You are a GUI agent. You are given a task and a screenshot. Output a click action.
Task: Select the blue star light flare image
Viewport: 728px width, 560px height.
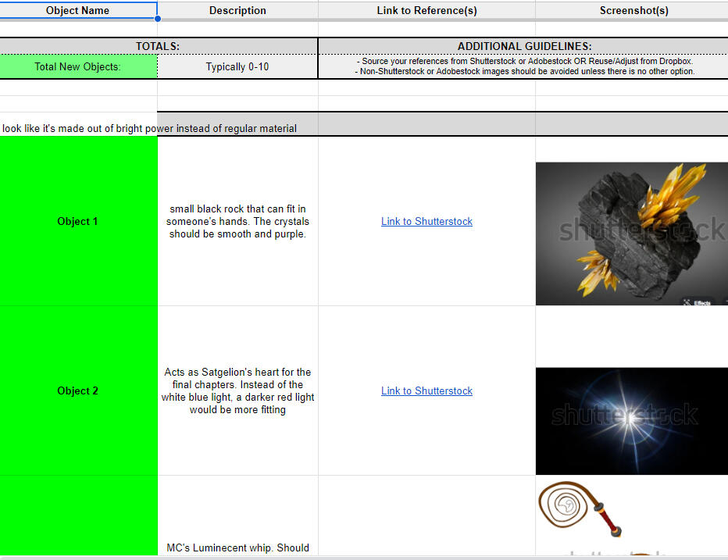point(631,421)
